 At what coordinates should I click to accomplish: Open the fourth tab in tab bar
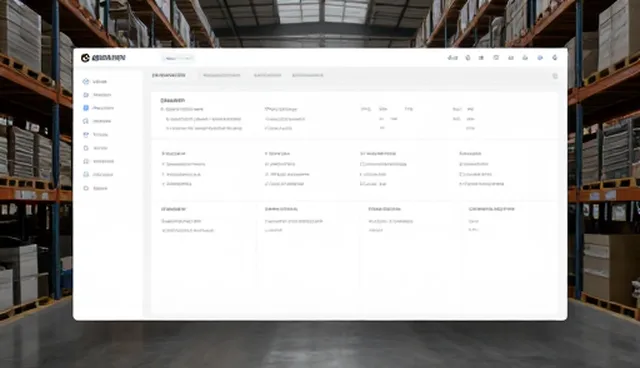(308, 75)
